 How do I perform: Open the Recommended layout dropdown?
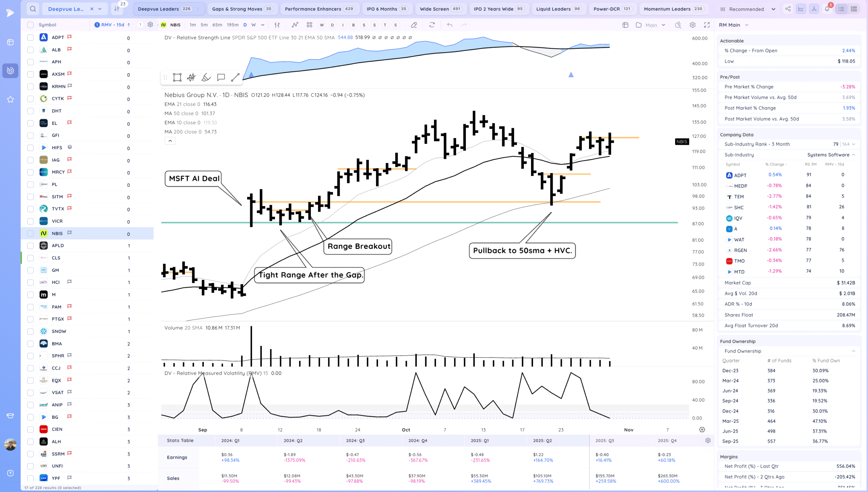[747, 9]
